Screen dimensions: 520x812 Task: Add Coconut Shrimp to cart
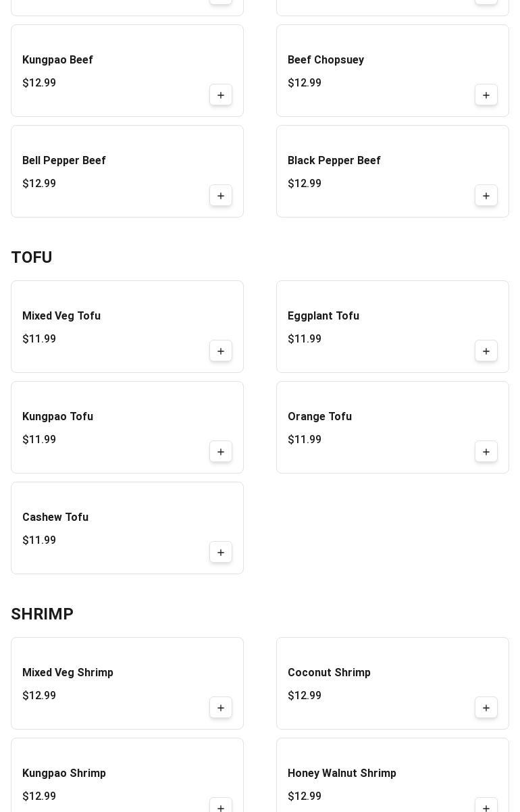tap(486, 708)
